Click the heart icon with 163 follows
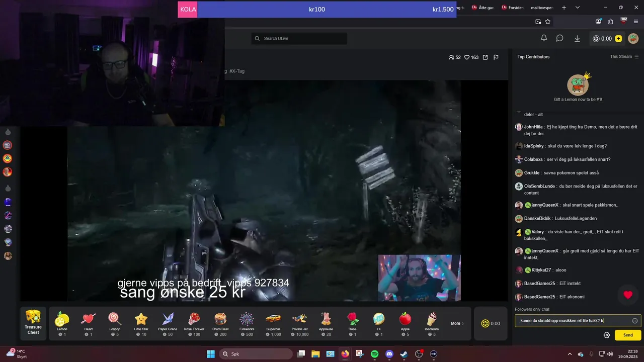The width and height of the screenshot is (644, 362). pos(467,57)
